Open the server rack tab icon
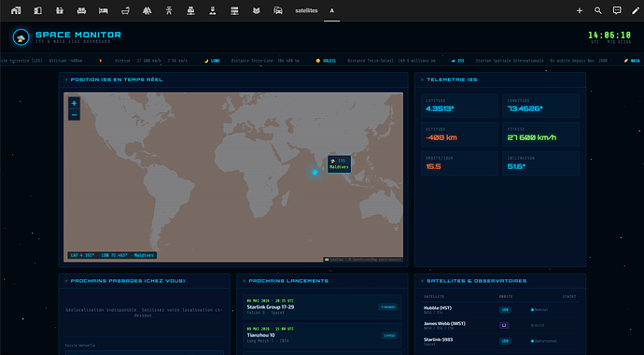This screenshot has height=355, width=644. pos(234,10)
